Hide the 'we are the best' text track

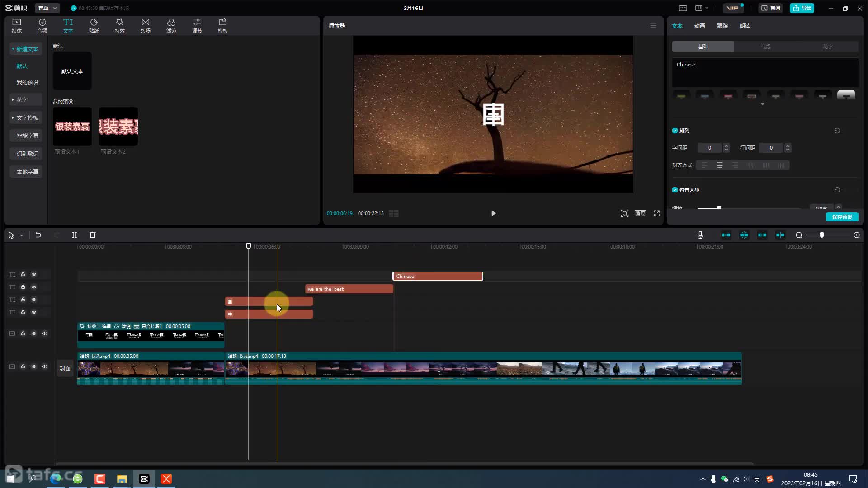pyautogui.click(x=34, y=287)
